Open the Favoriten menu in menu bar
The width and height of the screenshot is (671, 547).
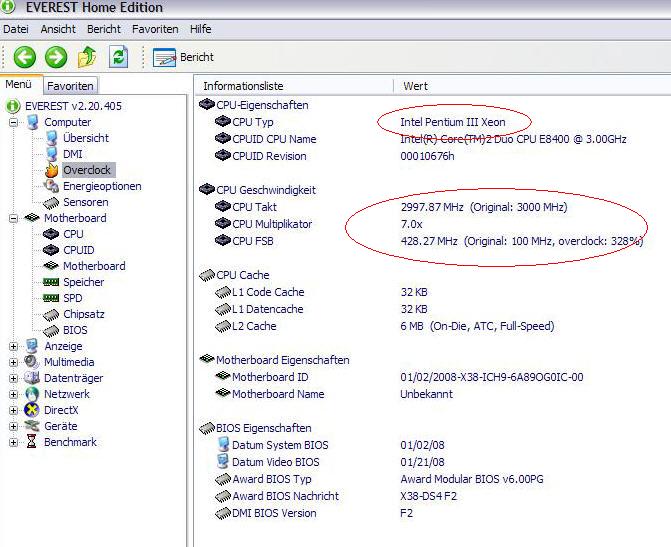(x=155, y=29)
